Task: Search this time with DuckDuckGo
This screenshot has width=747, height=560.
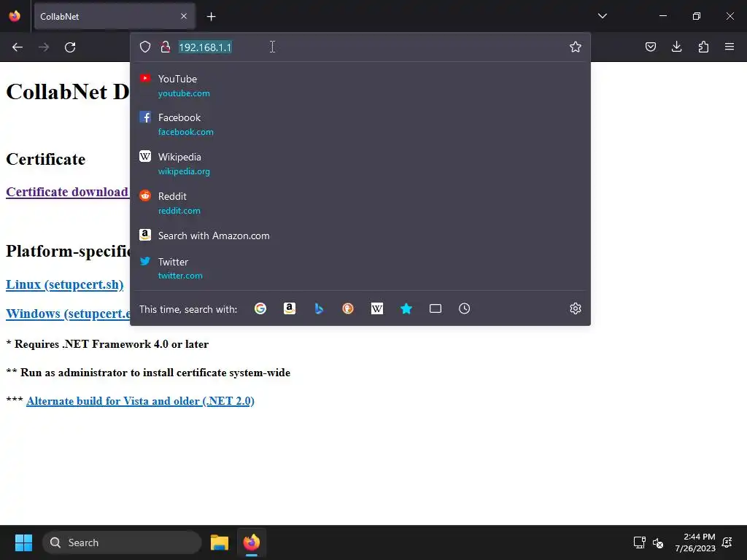Action: tap(348, 308)
